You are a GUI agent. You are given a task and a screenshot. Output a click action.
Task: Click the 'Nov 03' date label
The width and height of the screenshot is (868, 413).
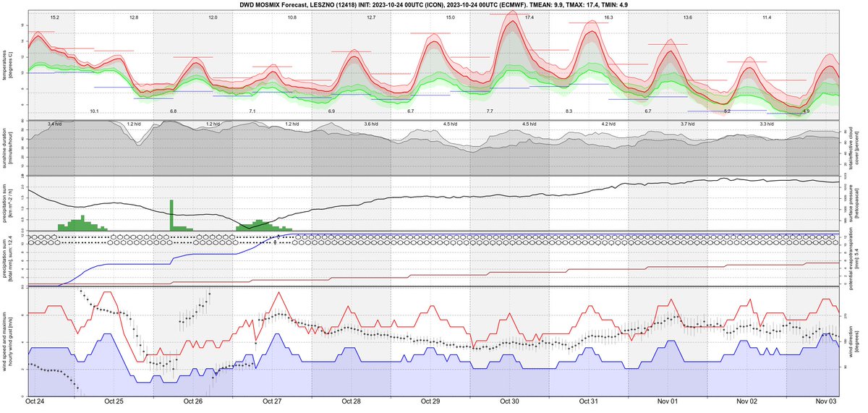pyautogui.click(x=826, y=400)
